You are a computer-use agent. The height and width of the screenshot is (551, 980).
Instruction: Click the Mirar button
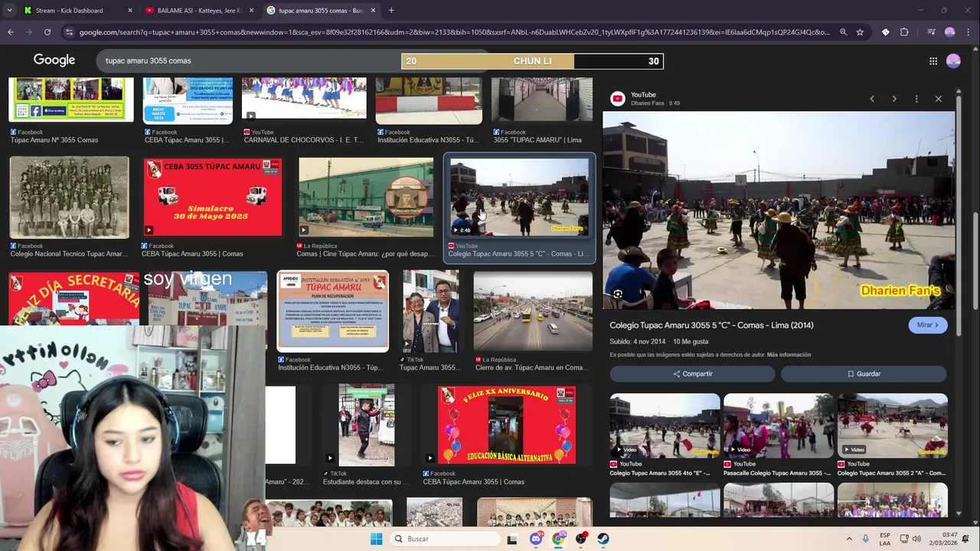coord(928,325)
